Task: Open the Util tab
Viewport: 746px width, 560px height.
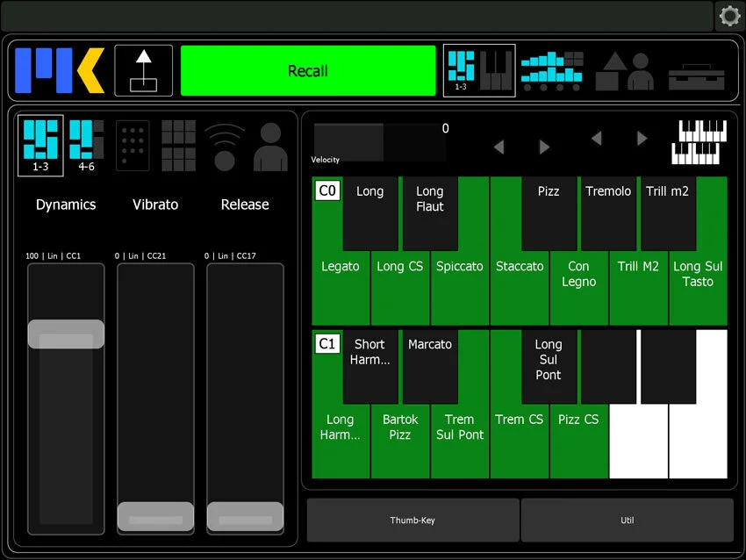Action: pos(628,520)
